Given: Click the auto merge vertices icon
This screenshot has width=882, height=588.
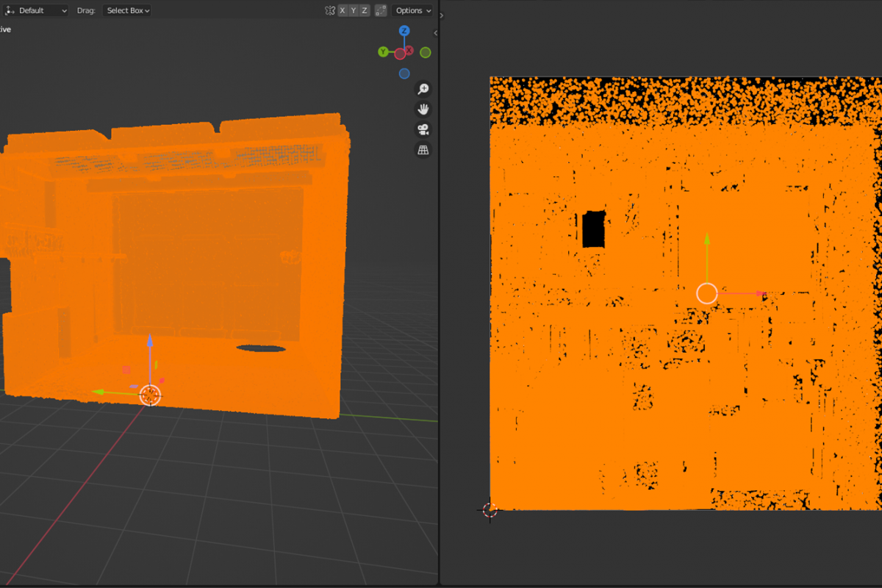Looking at the screenshot, I should (381, 10).
